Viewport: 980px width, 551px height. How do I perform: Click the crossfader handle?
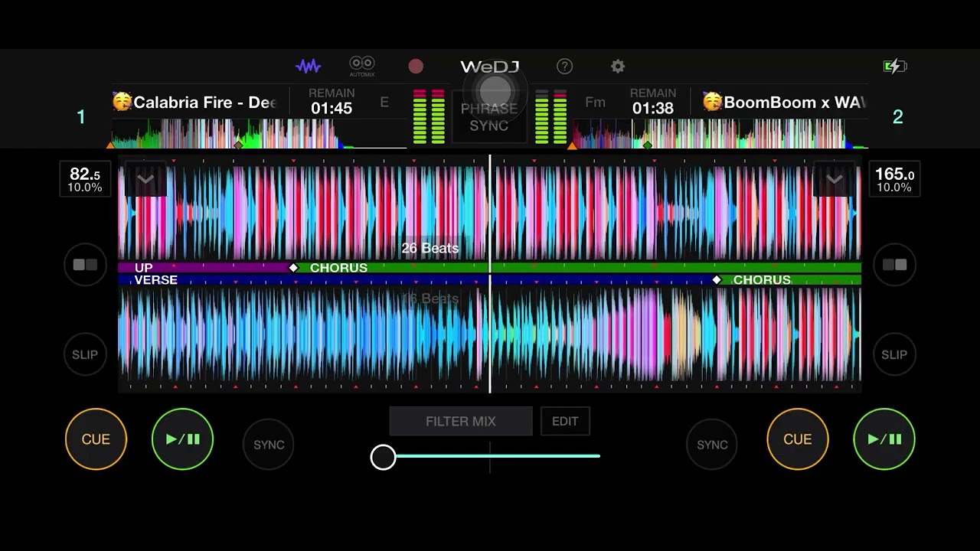(x=383, y=457)
